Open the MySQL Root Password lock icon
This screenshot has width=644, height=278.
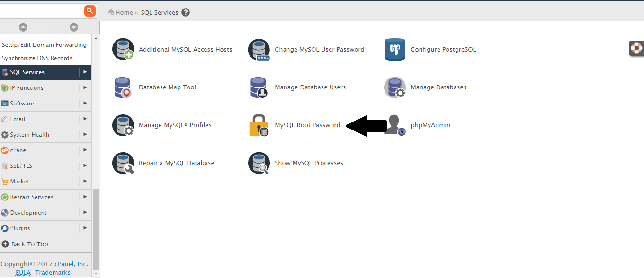(x=259, y=125)
